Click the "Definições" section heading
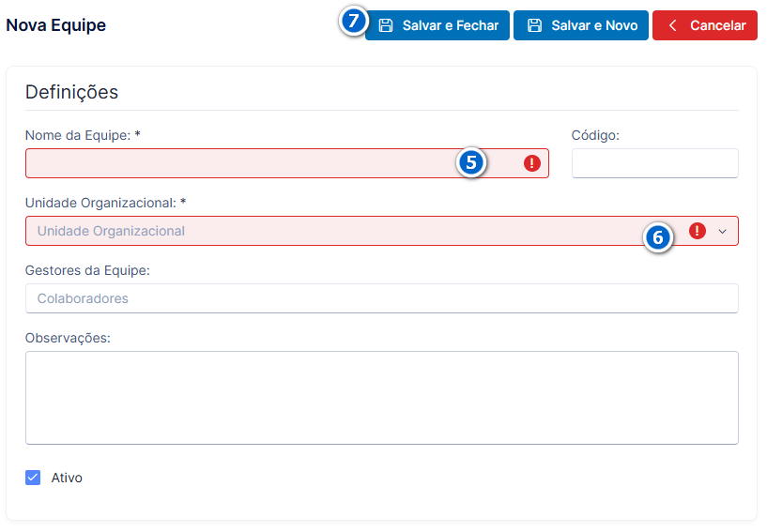The width and height of the screenshot is (767, 532). [72, 92]
